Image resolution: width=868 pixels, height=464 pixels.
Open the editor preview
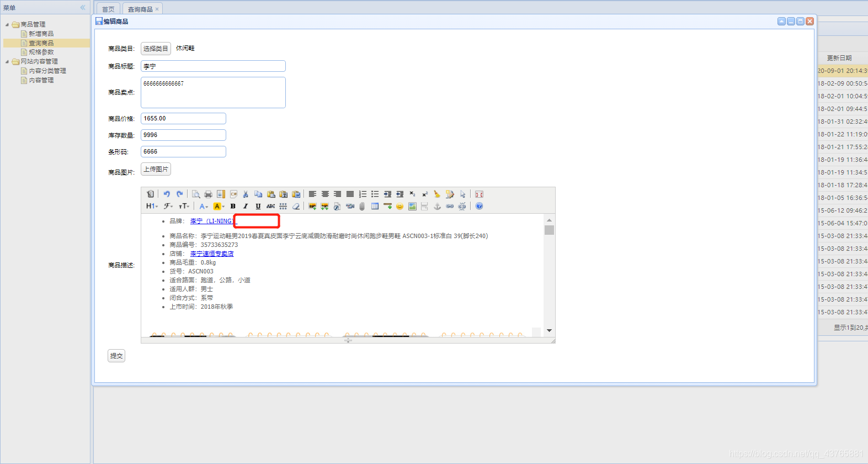196,194
